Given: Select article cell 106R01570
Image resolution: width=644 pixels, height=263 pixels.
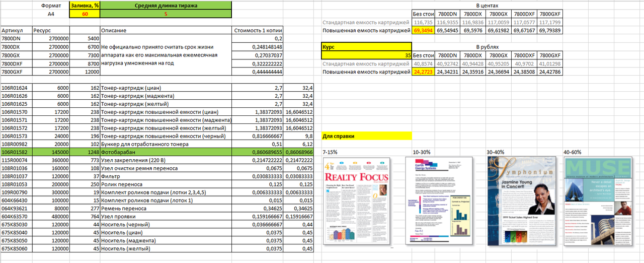Looking at the screenshot, I should 16,112.
